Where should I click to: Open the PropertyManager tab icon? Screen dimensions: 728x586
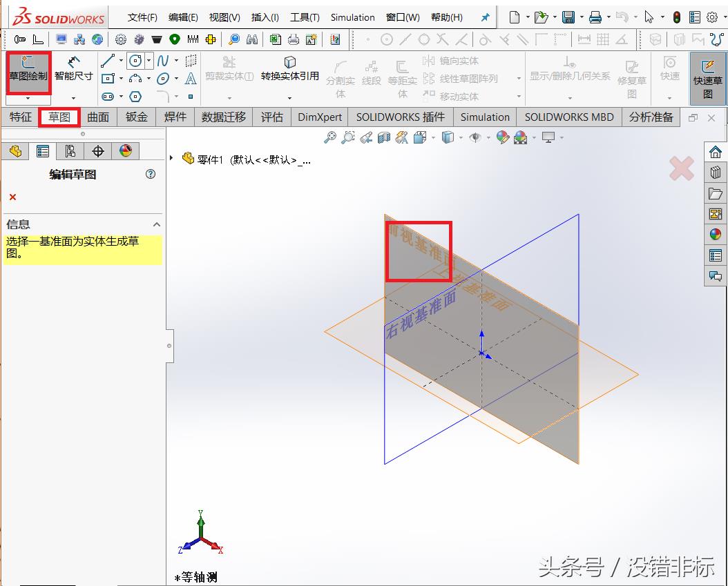(43, 151)
